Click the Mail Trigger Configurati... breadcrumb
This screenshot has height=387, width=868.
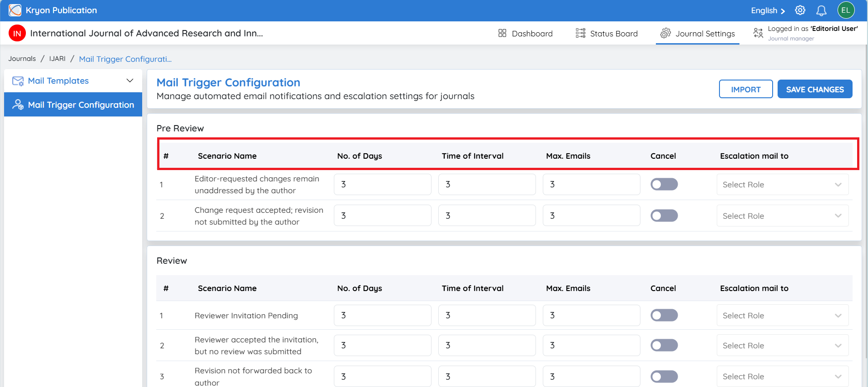point(125,59)
